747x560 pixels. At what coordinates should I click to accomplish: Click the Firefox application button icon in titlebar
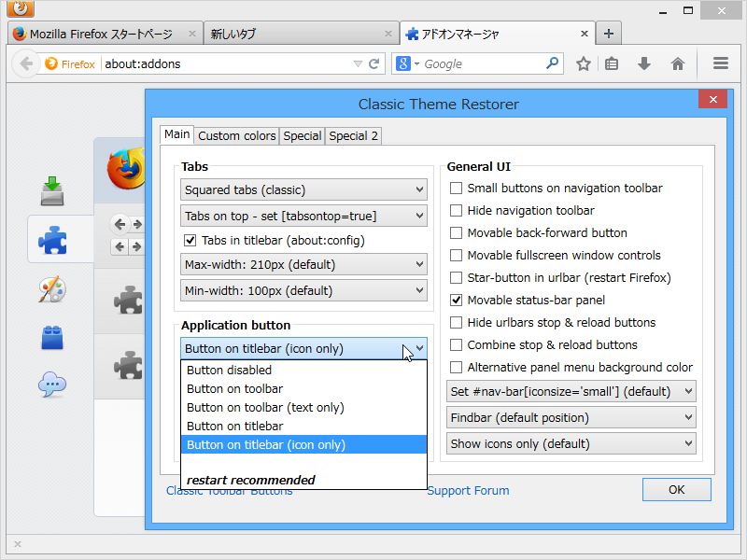click(x=21, y=8)
